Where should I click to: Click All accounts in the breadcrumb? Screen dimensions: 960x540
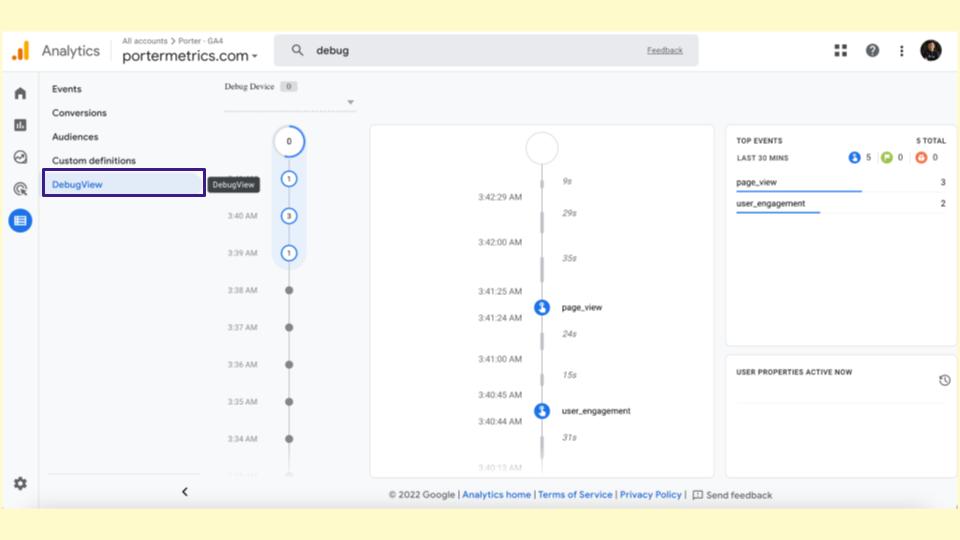tap(144, 40)
